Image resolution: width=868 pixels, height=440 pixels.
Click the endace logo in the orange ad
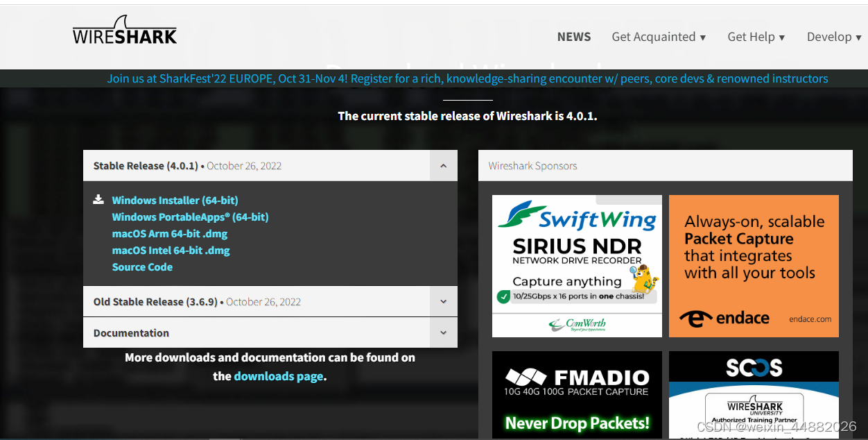[x=724, y=318]
